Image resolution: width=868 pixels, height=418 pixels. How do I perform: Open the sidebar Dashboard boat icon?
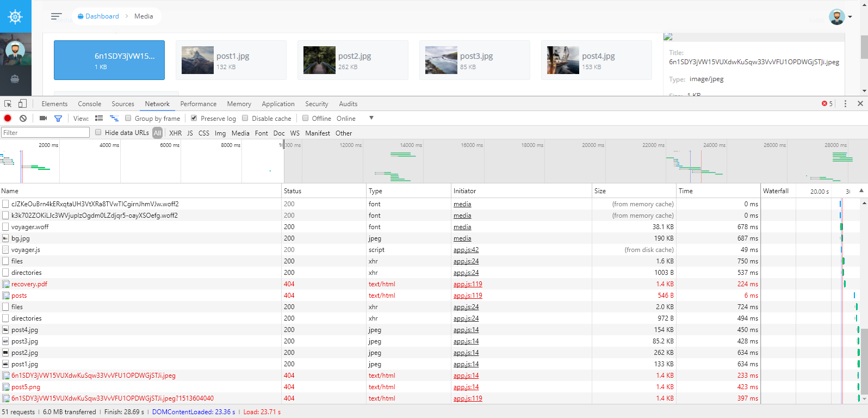tap(15, 79)
